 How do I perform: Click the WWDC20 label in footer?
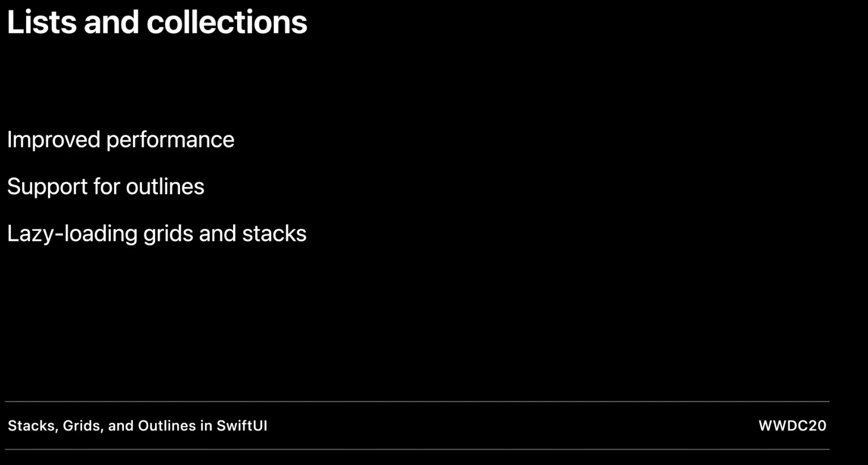pyautogui.click(x=792, y=425)
